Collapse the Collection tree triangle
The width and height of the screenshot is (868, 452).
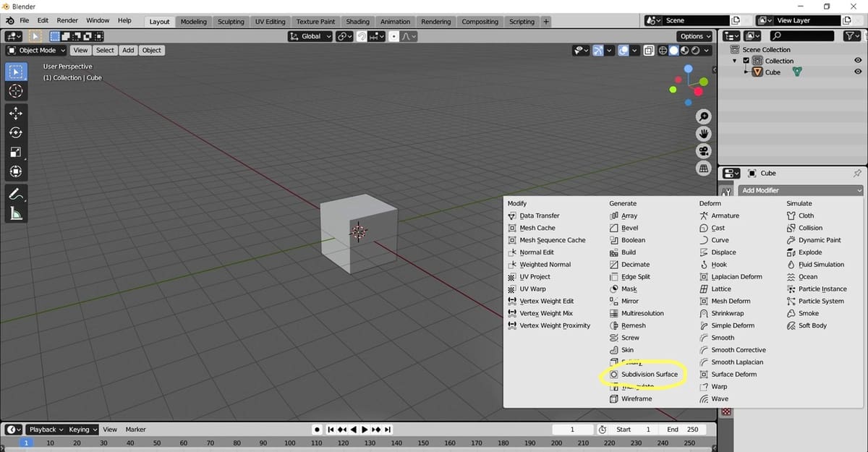[735, 61]
